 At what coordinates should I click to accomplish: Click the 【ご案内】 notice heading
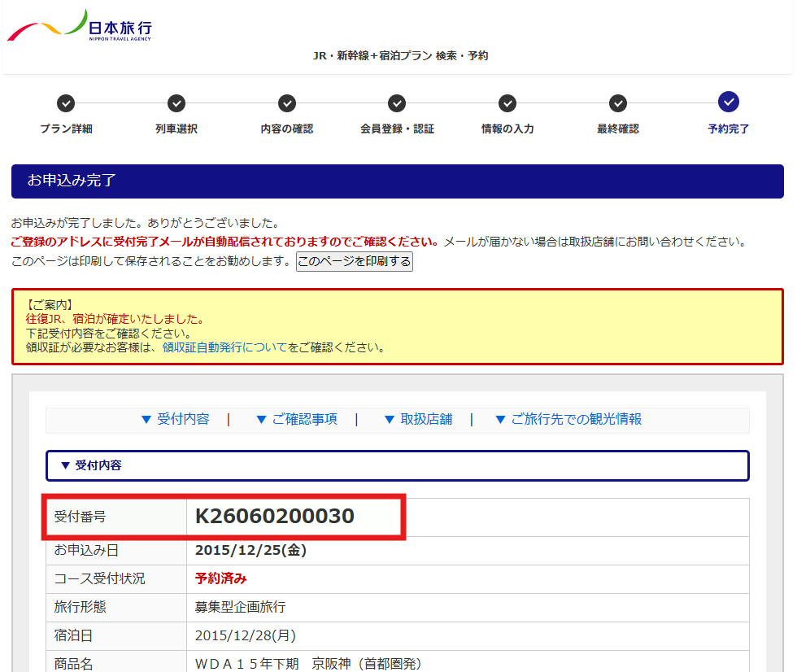point(50,305)
